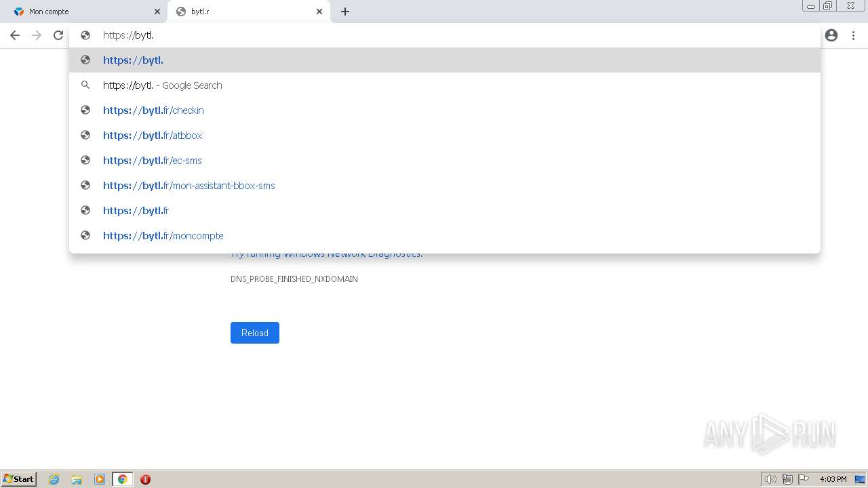Select the 'bytl.r' tab

[x=249, y=12]
